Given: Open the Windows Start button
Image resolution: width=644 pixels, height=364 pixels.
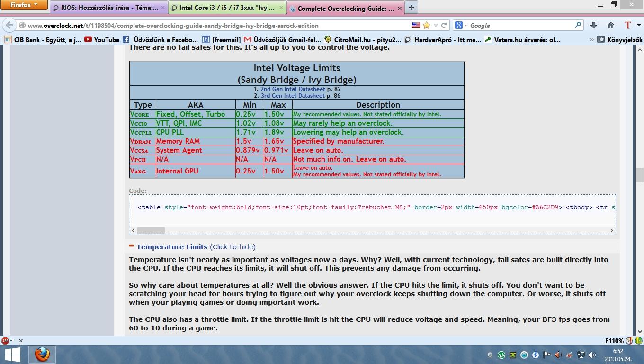Looking at the screenshot, I should (13, 355).
